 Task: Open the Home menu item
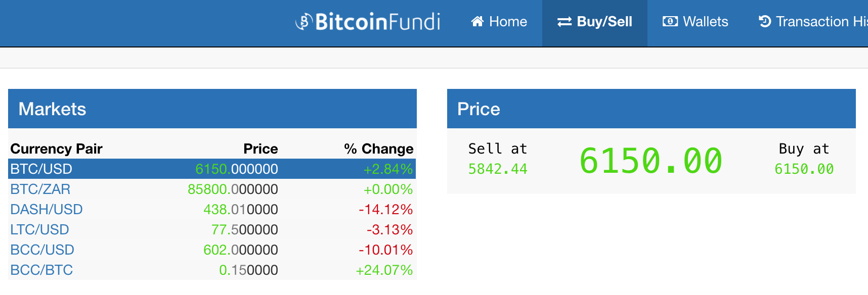click(499, 22)
